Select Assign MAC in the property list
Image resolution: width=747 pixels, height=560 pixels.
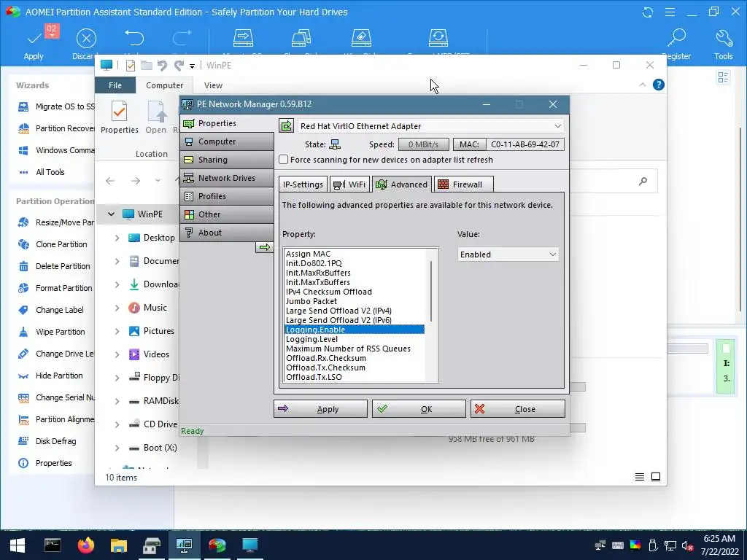[308, 254]
